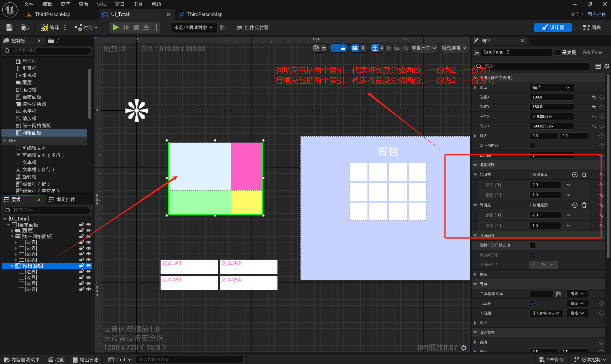611x364 pixels.
Task: Click the 位置X value field
Action: tap(551, 97)
